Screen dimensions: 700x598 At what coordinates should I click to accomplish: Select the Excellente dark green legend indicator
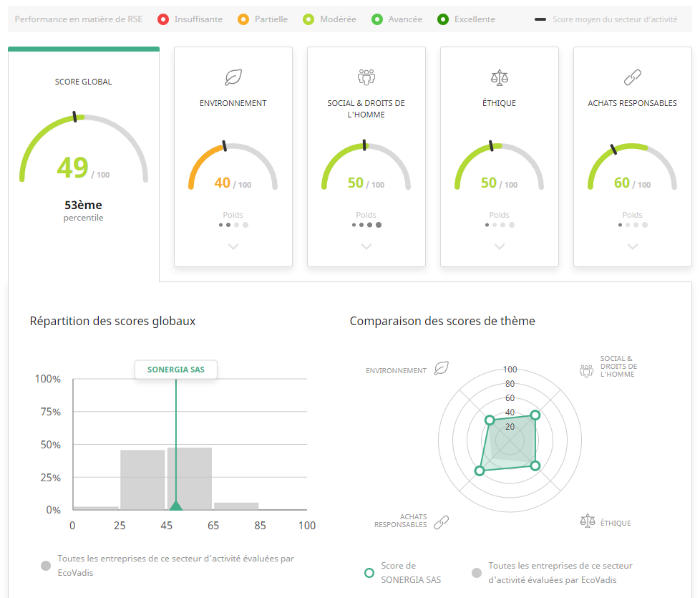[444, 19]
